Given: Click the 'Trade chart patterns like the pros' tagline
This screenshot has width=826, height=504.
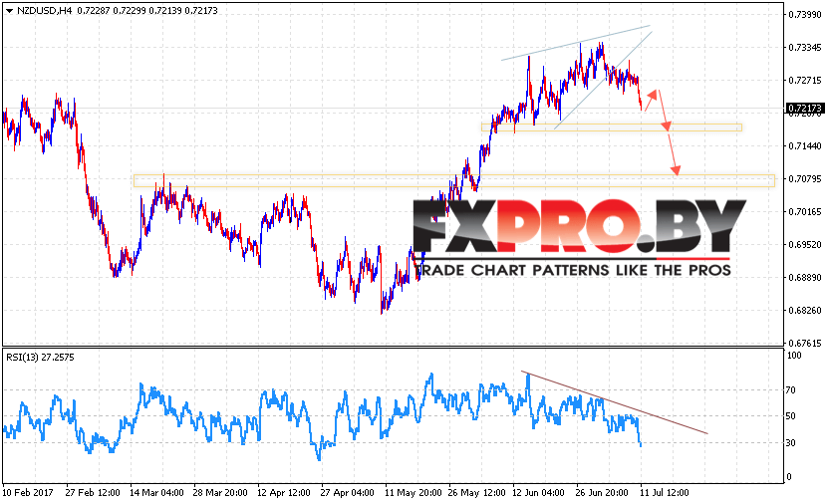Looking at the screenshot, I should tap(573, 270).
